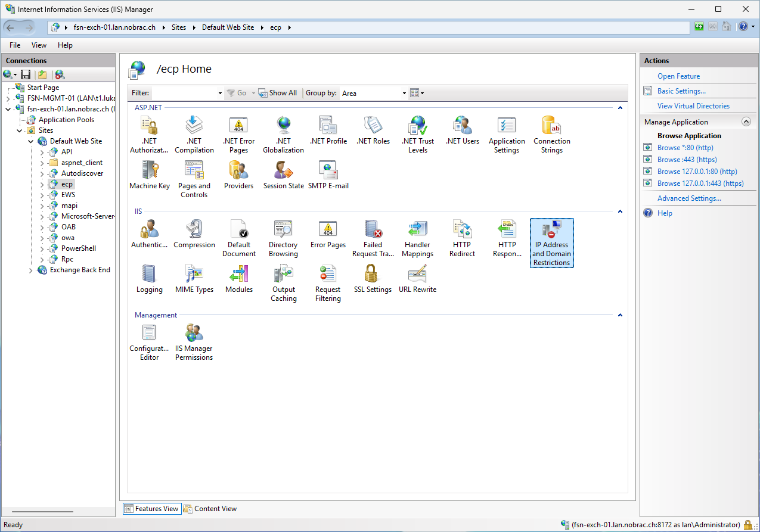760x532 pixels.
Task: Collapse the ASP.NET group section
Action: tap(620, 108)
